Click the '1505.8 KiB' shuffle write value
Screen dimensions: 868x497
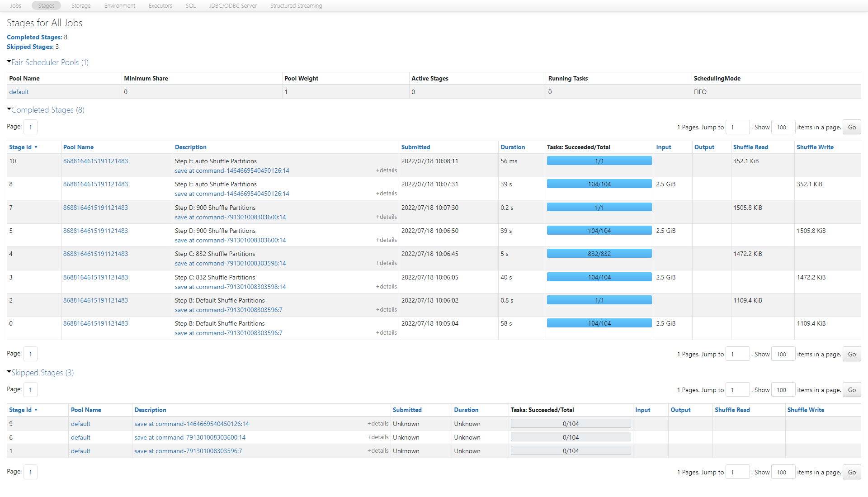811,231
